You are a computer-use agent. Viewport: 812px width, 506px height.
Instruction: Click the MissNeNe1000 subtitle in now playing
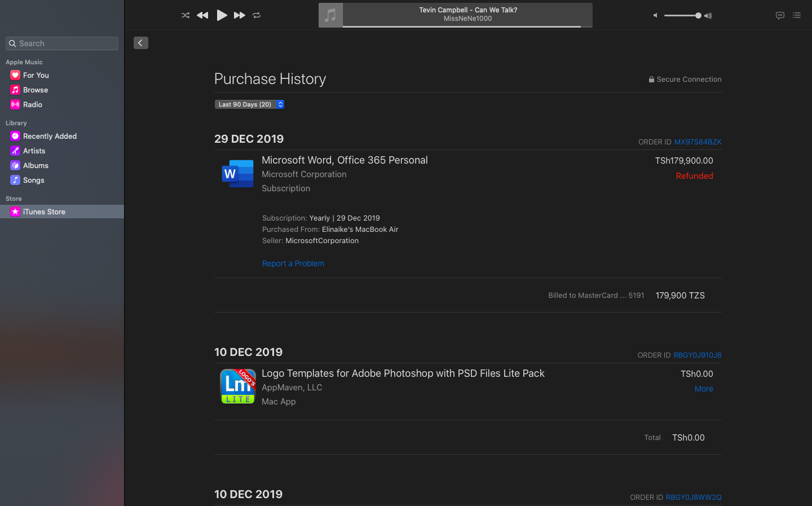pos(468,19)
